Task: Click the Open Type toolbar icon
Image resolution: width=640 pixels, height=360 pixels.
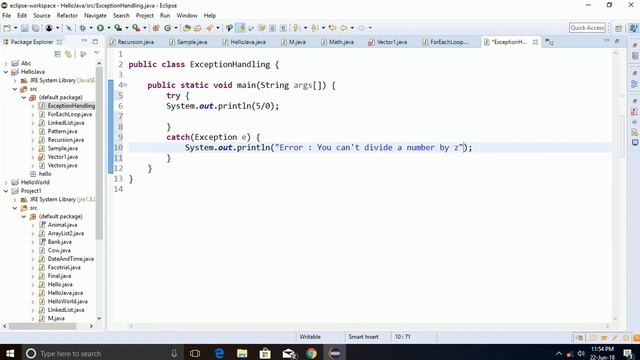Action: (187, 28)
